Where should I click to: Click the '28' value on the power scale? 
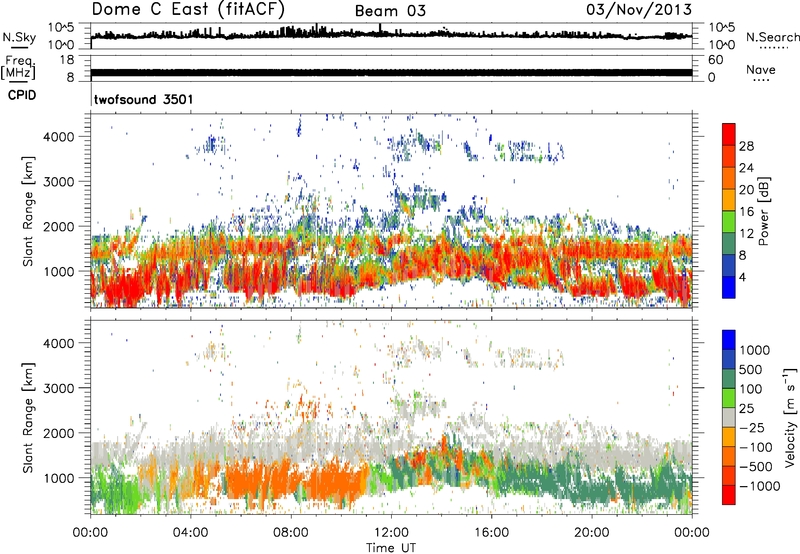746,146
